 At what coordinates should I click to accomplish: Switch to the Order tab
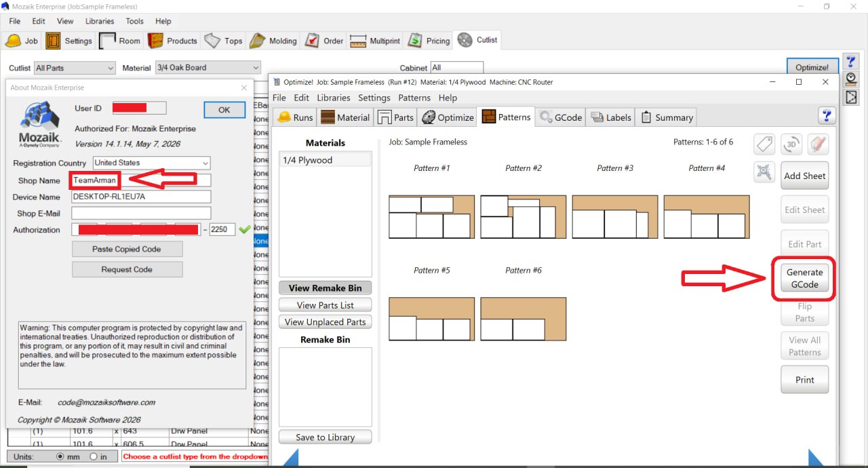[325, 41]
